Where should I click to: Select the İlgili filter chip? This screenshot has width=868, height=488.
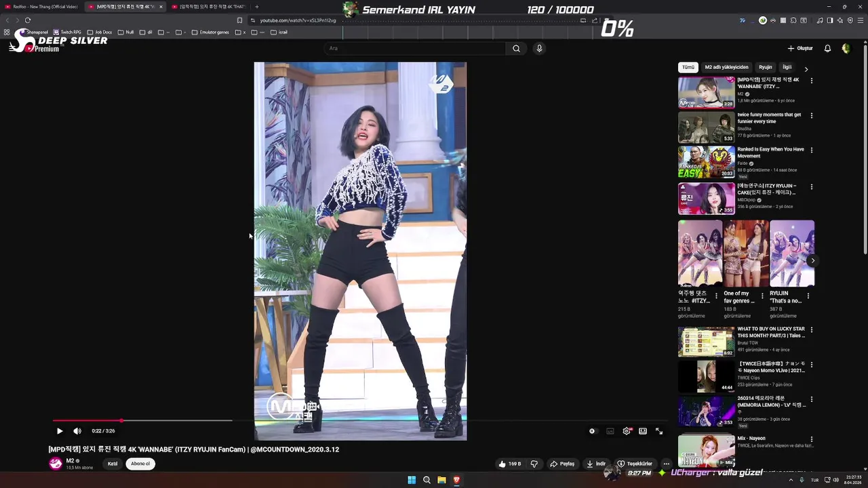[787, 67]
